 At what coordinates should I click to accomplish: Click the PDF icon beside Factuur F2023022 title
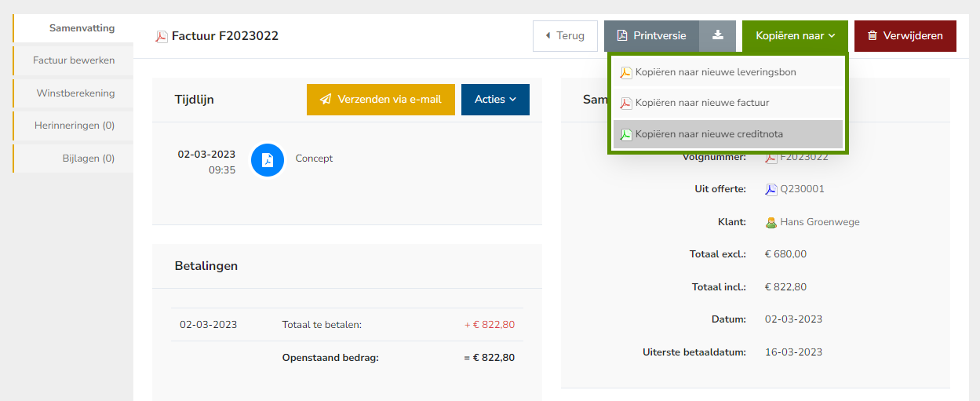tap(162, 36)
